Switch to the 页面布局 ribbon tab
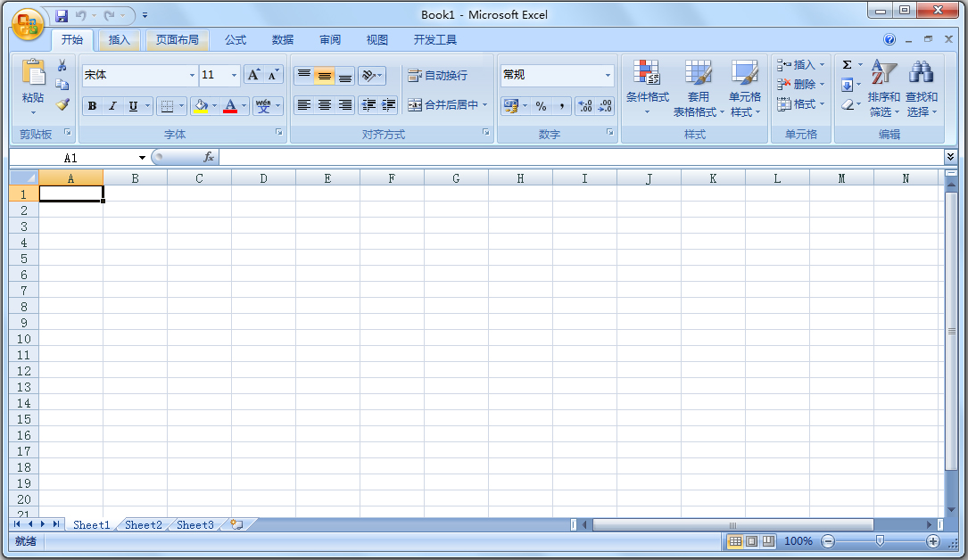968x560 pixels. click(178, 39)
